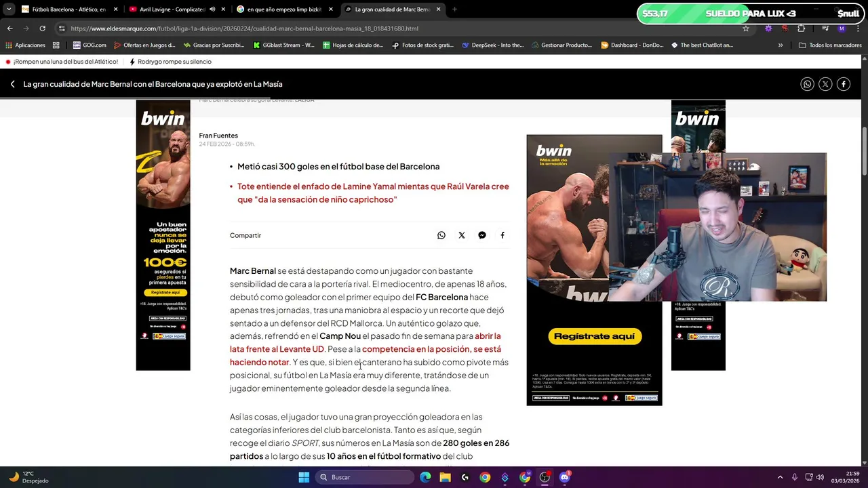Bookmark this page with the star icon

click(x=746, y=28)
